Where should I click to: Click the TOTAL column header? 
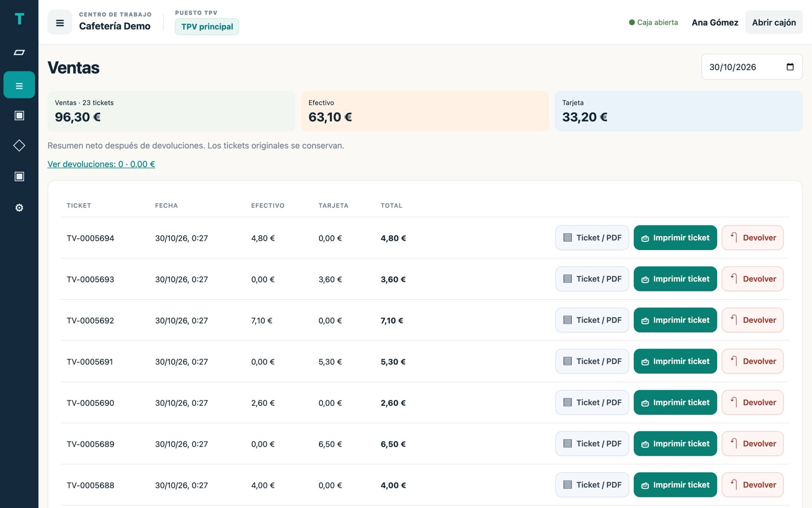click(391, 206)
